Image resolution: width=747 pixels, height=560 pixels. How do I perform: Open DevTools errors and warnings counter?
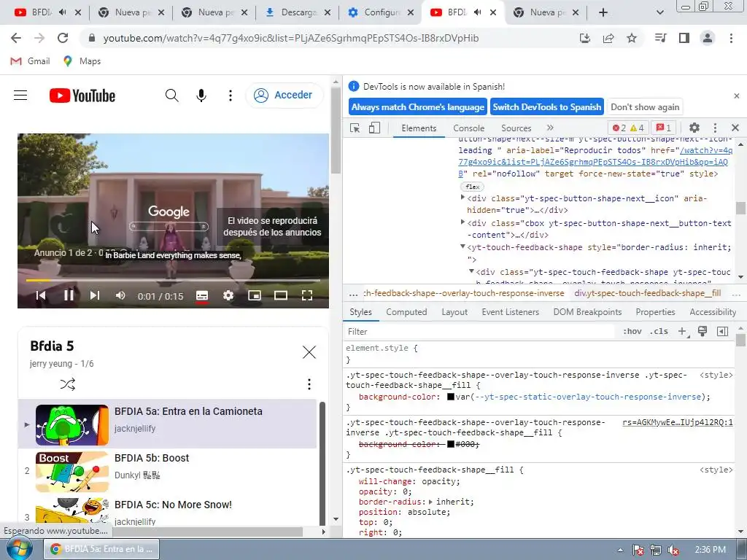click(628, 128)
